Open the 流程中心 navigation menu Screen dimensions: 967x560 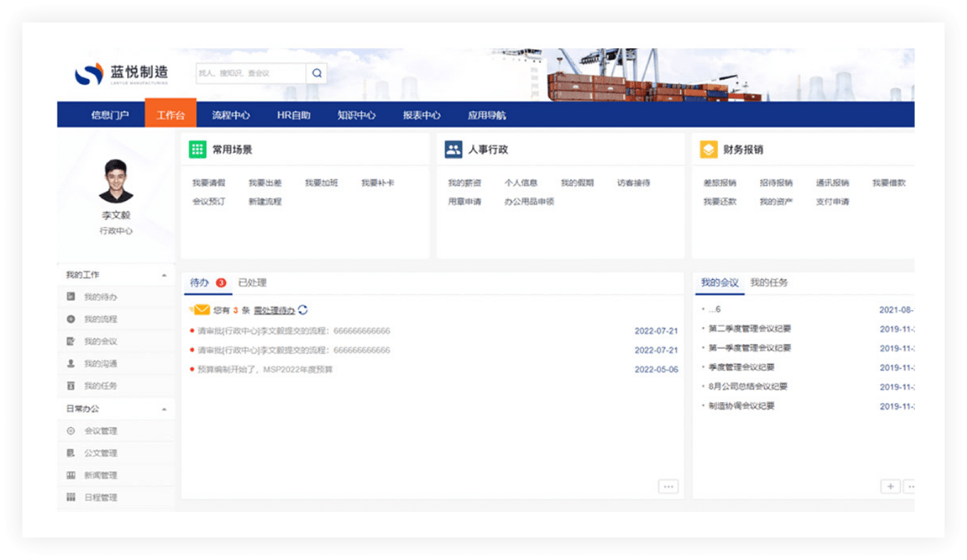coord(230,115)
